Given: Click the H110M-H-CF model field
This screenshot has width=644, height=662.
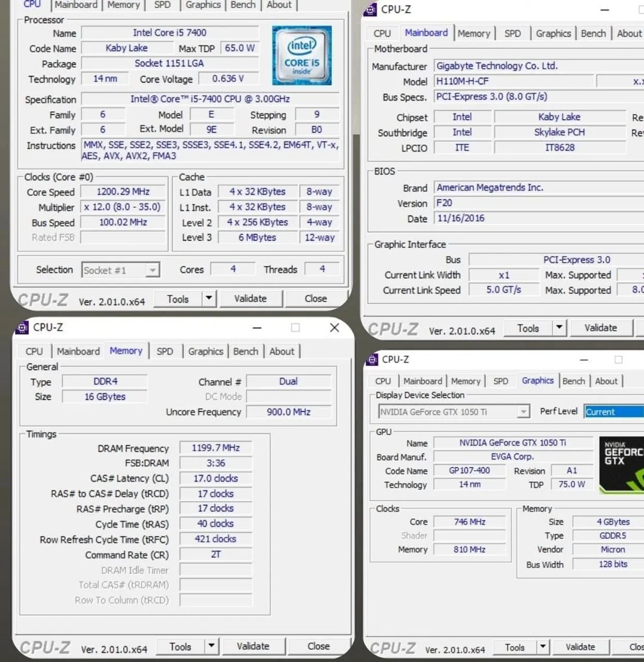Looking at the screenshot, I should pyautogui.click(x=513, y=81).
